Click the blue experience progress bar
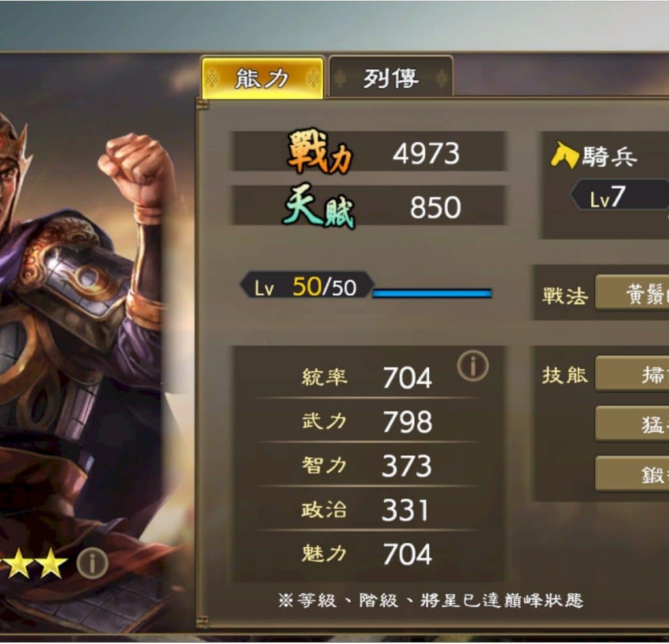Screen dimensions: 669x644 tap(432, 293)
